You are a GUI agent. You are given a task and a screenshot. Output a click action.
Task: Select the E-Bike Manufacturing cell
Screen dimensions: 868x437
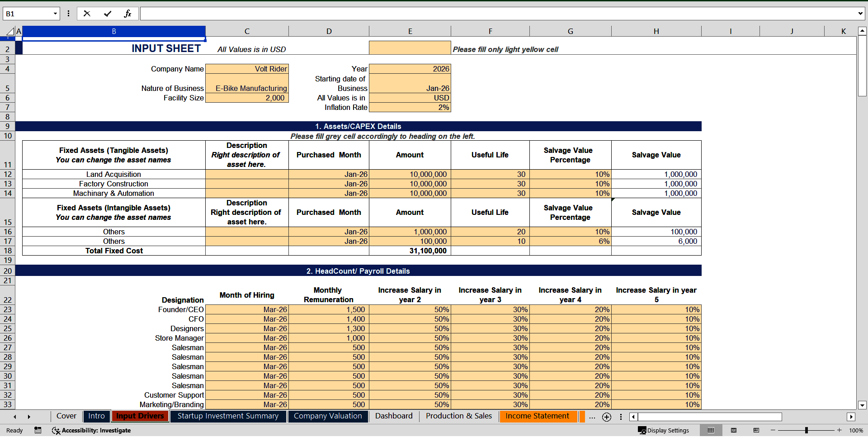pyautogui.click(x=247, y=83)
